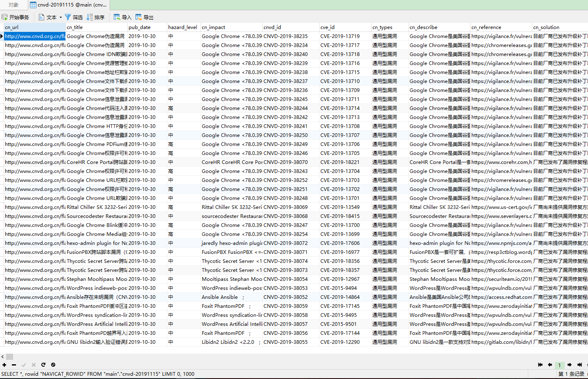The height and width of the screenshot is (379, 588).
Task: Click the Ansible Ansible impact cell
Action: 232,297
